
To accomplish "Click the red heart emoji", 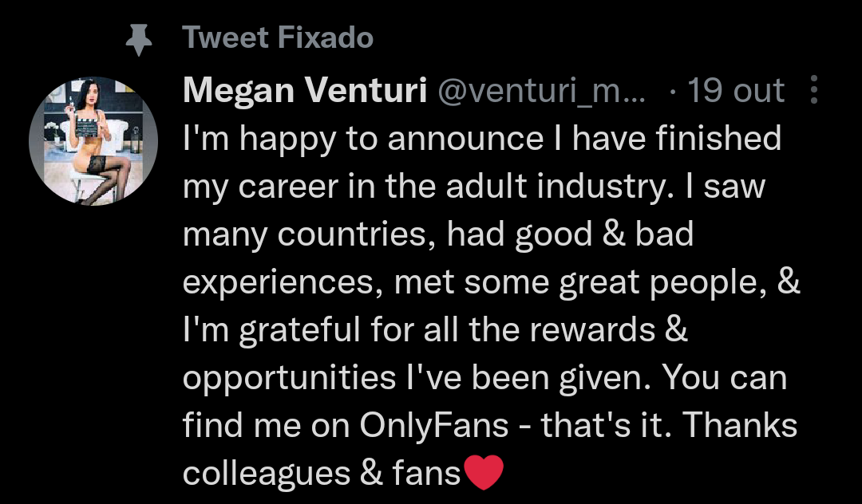I will tap(484, 472).
